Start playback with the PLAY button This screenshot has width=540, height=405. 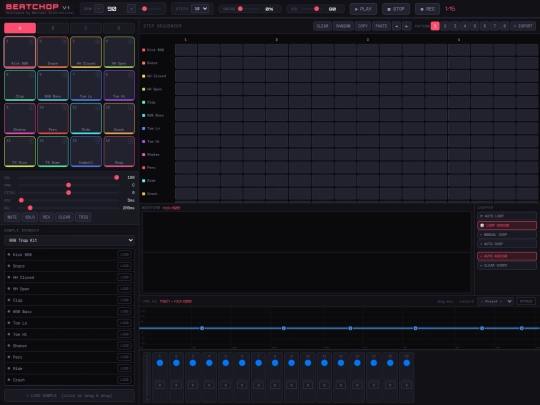(x=363, y=9)
